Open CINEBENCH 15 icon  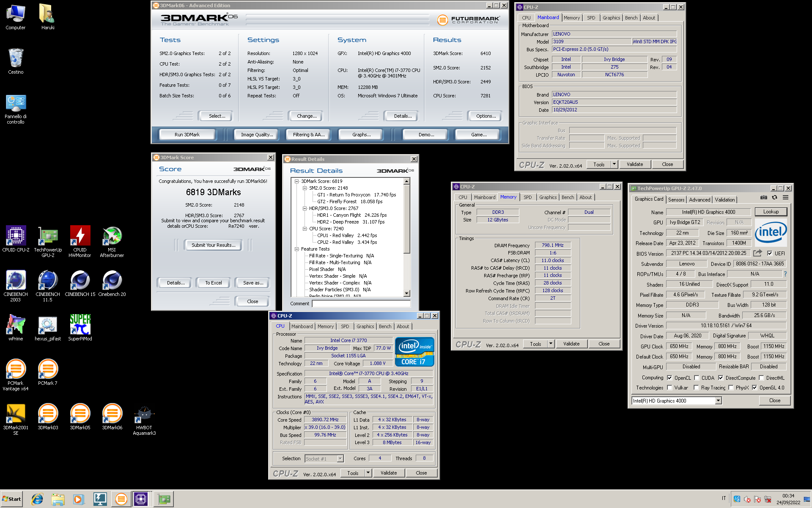pyautogui.click(x=80, y=284)
